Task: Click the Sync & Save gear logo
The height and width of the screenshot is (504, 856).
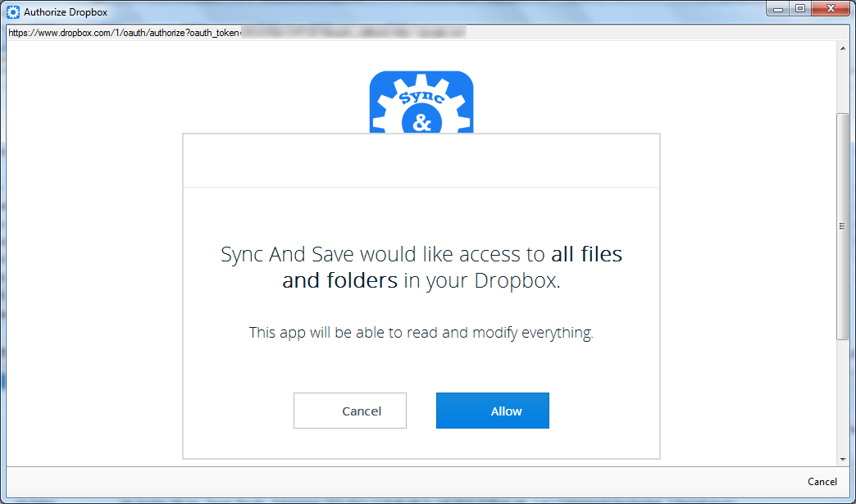Action: (x=421, y=98)
